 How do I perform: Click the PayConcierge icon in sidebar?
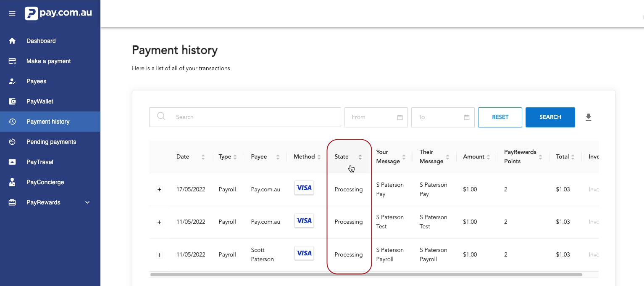(x=12, y=182)
